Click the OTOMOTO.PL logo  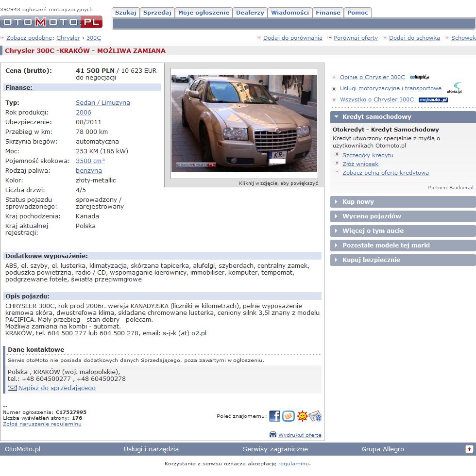point(51,22)
